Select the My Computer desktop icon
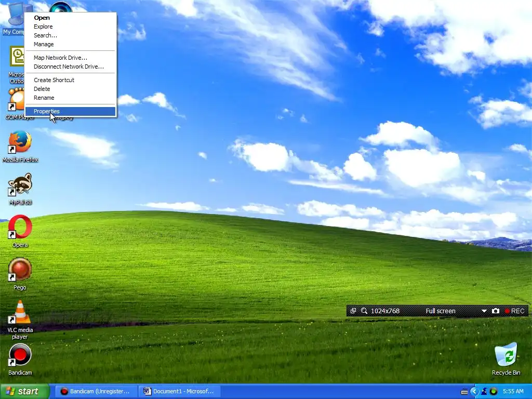 (14, 18)
